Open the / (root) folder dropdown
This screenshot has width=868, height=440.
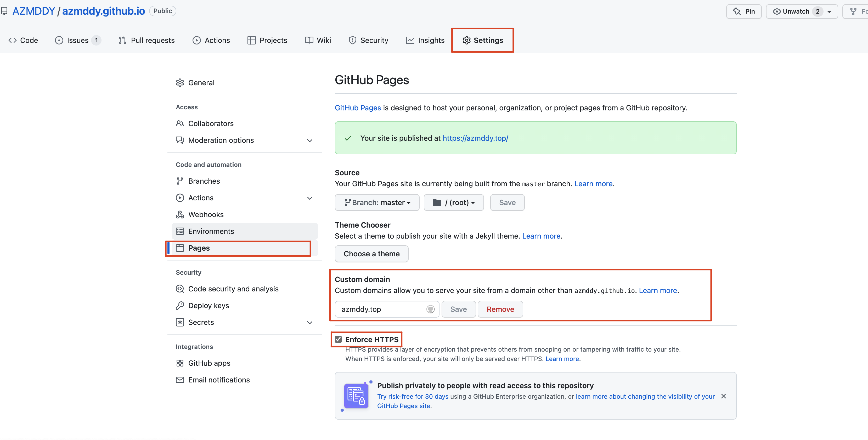coord(454,202)
